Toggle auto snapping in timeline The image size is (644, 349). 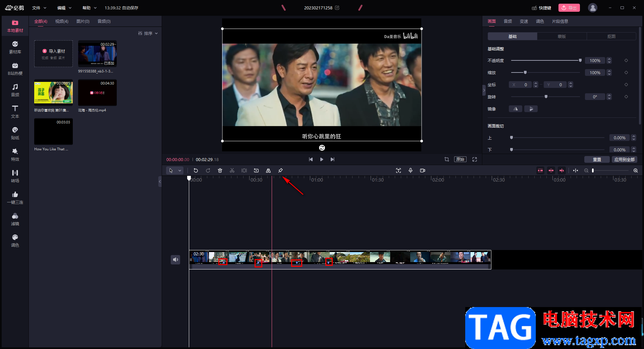coord(551,170)
